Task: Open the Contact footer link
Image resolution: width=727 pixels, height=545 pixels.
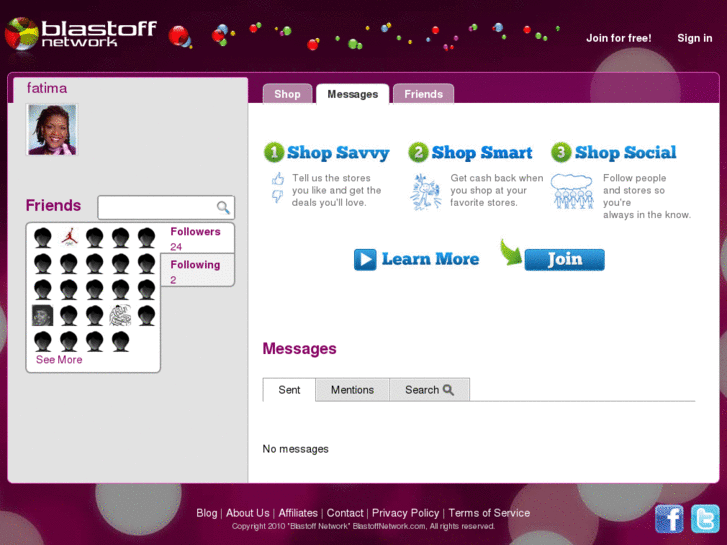Action: click(x=345, y=513)
